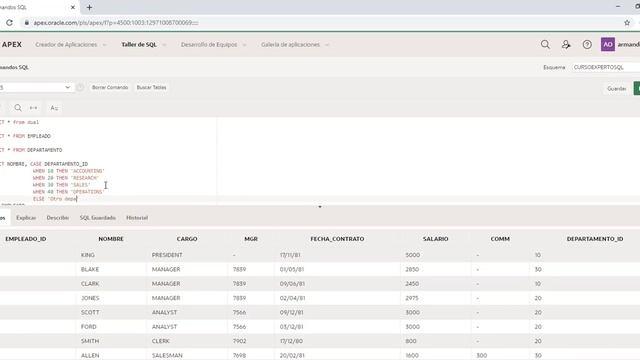Click the FECHA_CONTRATO column header
Screen dimensions: 640x360
337,239
